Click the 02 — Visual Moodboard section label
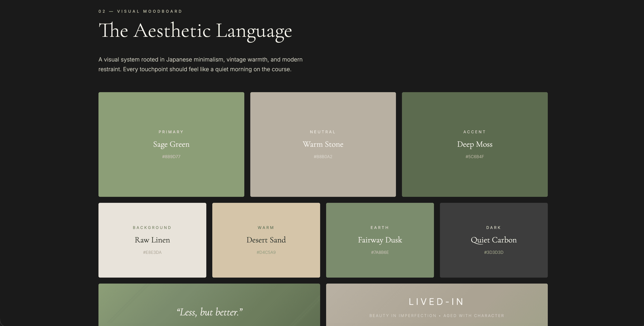Image resolution: width=644 pixels, height=326 pixels. coord(140,11)
